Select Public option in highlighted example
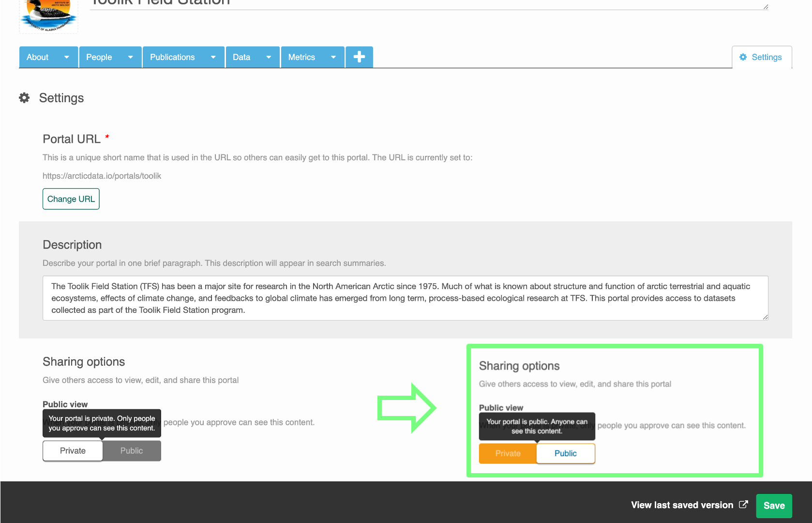This screenshot has height=523, width=812. coord(566,454)
